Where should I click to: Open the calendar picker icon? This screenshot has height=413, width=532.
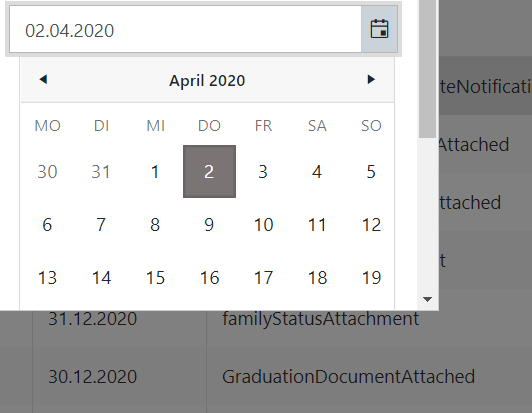379,29
